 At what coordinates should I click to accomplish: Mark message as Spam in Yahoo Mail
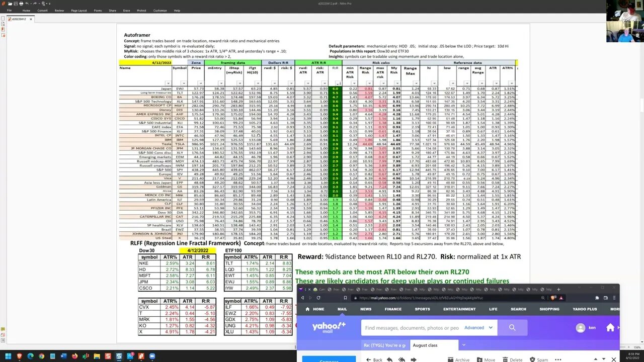tap(538, 359)
